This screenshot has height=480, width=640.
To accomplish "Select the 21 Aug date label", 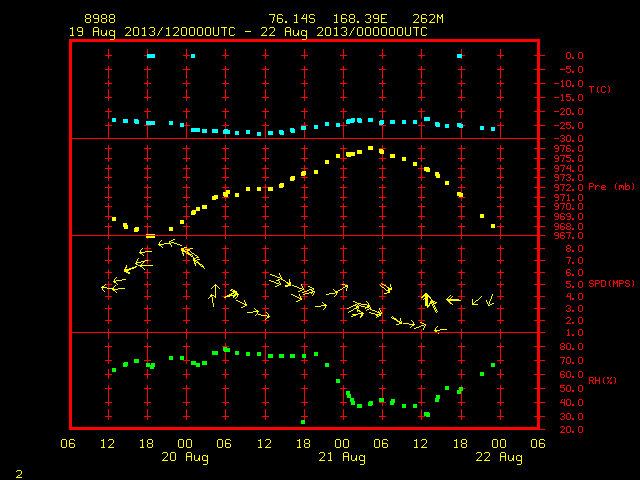I will pyautogui.click(x=342, y=457).
